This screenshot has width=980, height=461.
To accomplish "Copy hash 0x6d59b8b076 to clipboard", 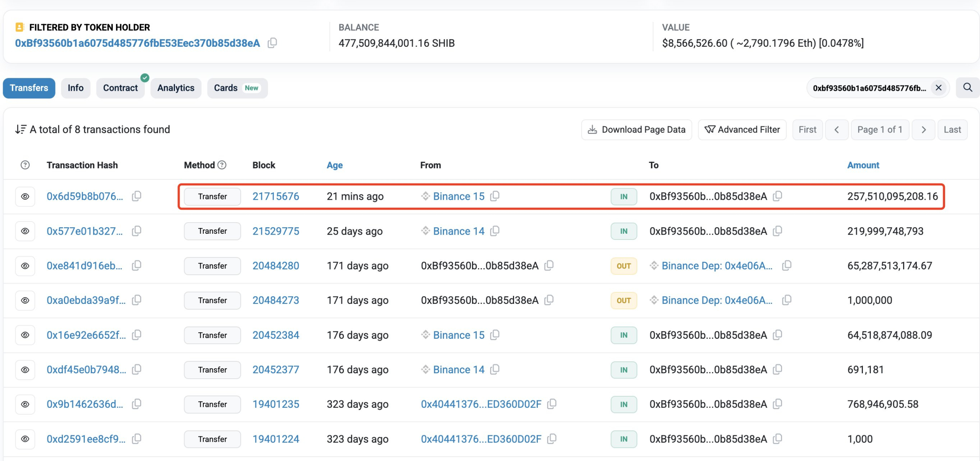I will (x=137, y=196).
